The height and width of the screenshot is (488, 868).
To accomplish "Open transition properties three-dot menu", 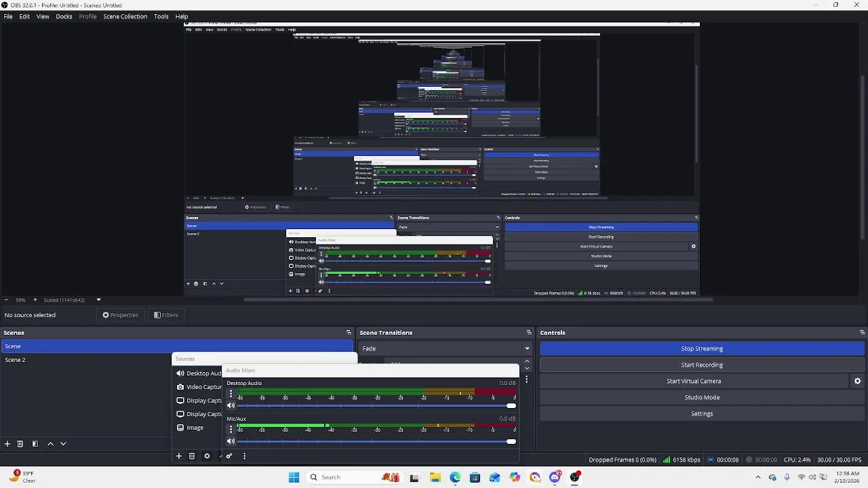I will (526, 380).
